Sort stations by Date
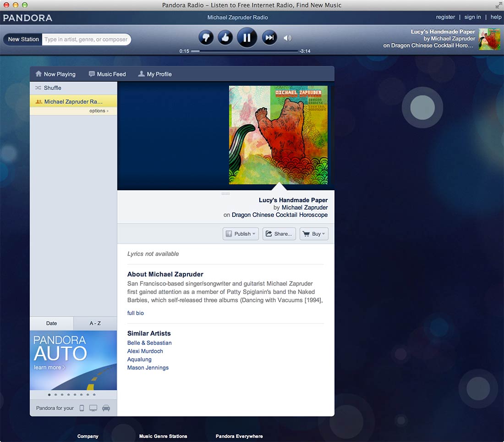 (x=51, y=323)
